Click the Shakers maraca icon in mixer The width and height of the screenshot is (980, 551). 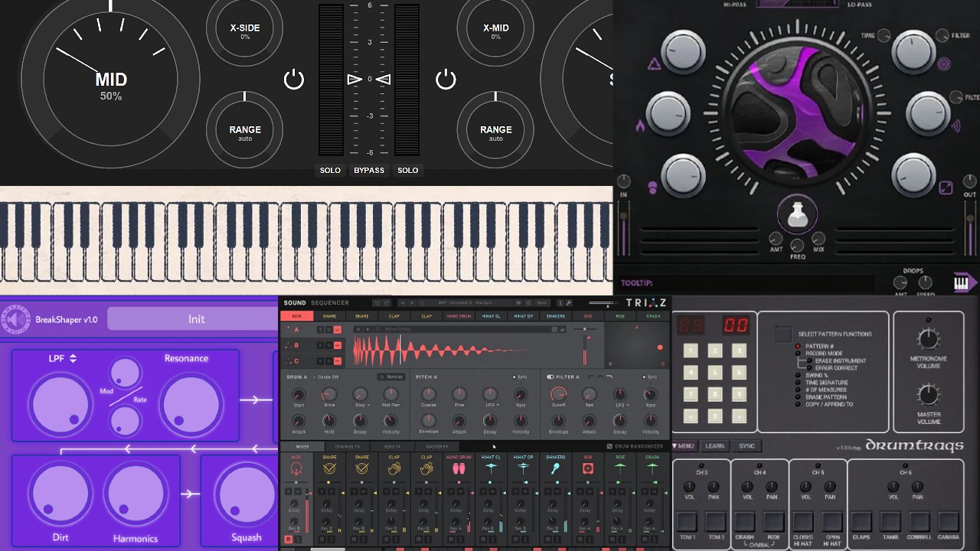(x=556, y=469)
